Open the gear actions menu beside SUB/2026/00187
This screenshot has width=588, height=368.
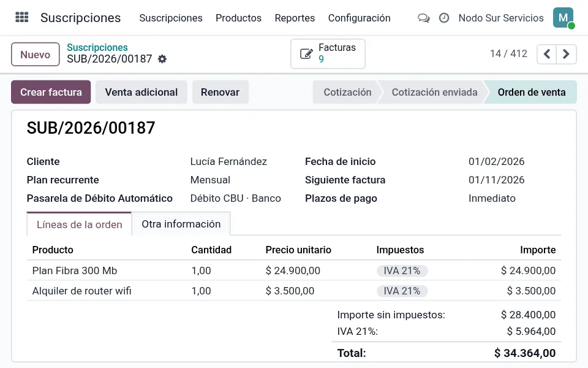coord(162,59)
